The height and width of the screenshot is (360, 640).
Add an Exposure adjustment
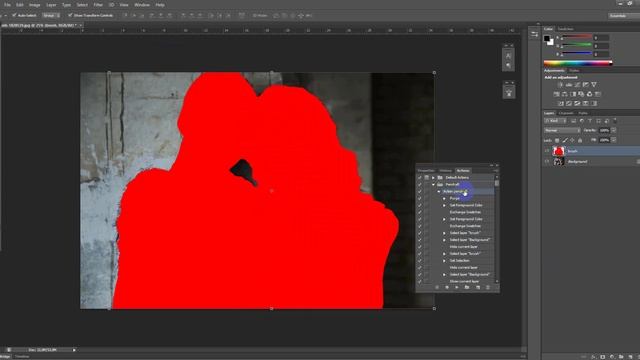pyautogui.click(x=585, y=84)
